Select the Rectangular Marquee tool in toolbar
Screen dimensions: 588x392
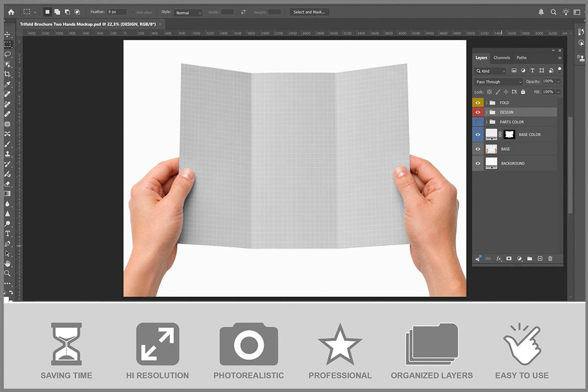click(x=7, y=44)
